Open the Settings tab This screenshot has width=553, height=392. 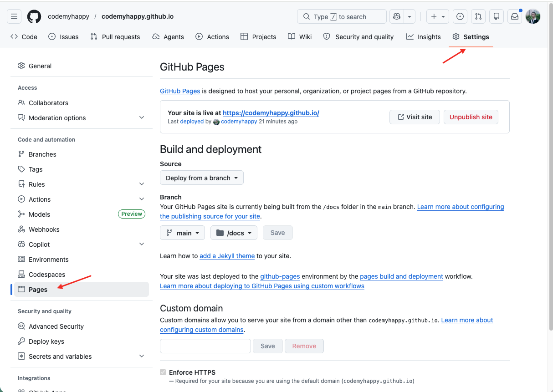tap(471, 37)
